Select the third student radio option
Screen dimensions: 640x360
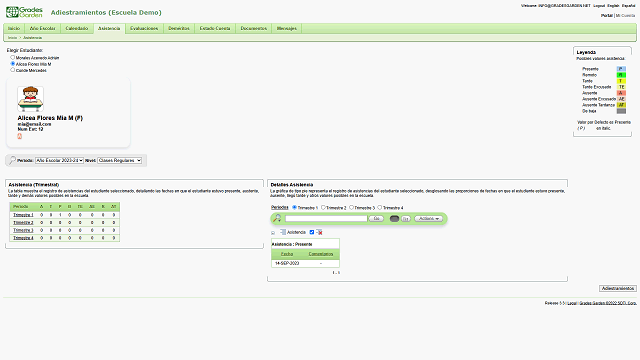click(13, 70)
